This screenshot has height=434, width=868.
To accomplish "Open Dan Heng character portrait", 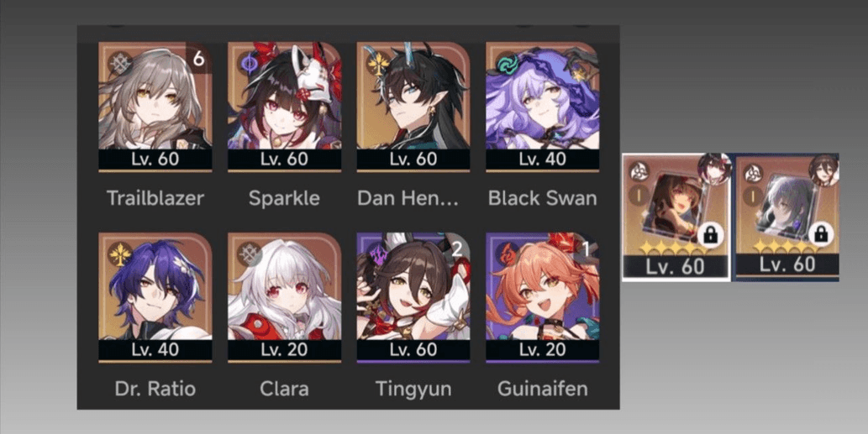I will pos(413,107).
